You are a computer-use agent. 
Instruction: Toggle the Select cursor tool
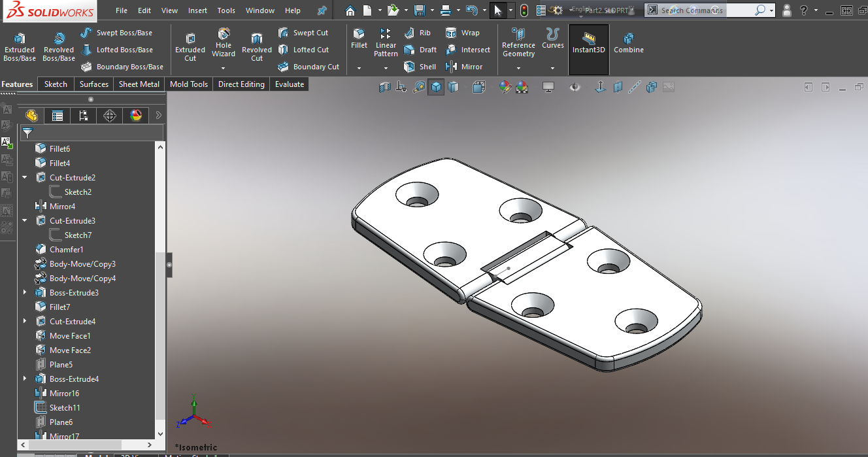pyautogui.click(x=498, y=10)
